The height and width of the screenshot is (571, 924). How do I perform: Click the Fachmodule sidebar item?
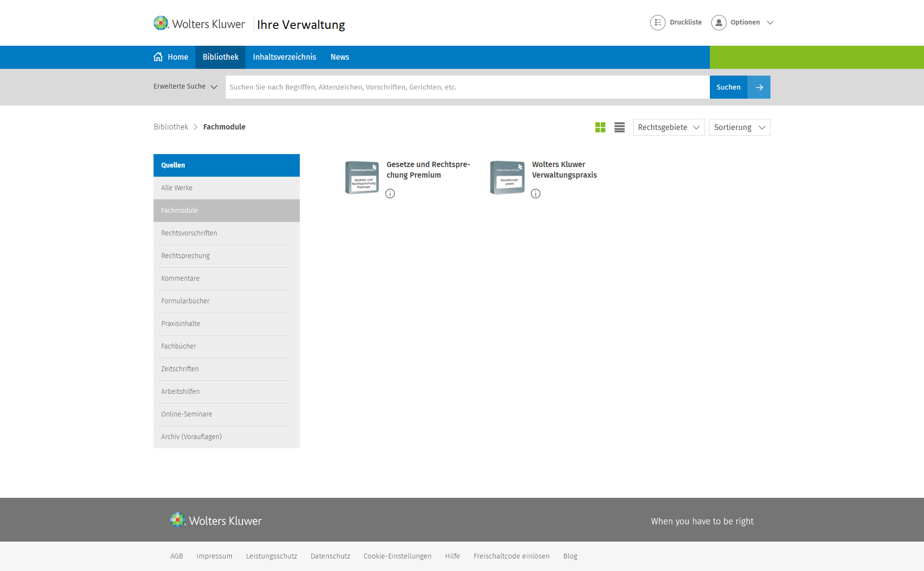[226, 210]
